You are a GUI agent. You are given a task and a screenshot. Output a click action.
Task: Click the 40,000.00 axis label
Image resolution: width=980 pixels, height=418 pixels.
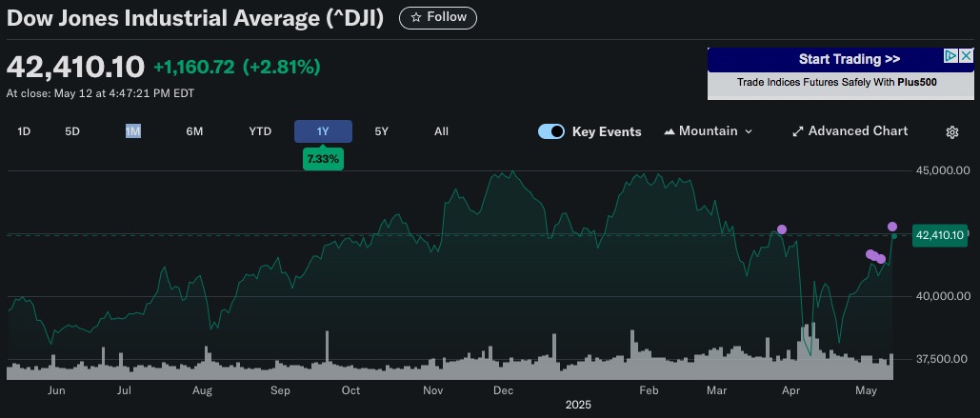943,296
